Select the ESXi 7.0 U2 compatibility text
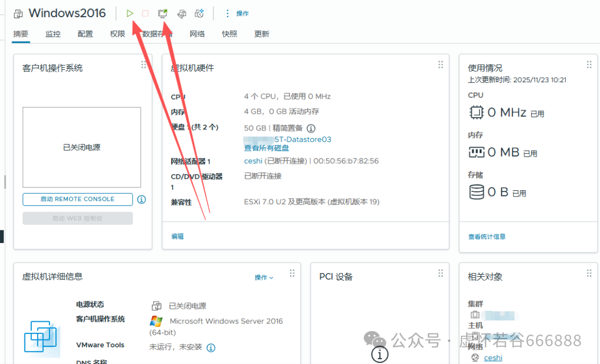 [x=312, y=201]
